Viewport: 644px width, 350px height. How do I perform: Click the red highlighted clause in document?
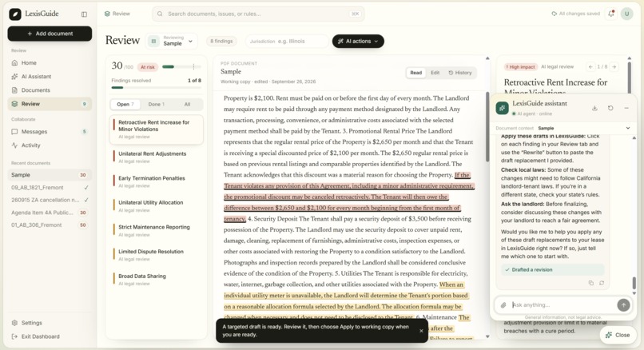pos(348,197)
